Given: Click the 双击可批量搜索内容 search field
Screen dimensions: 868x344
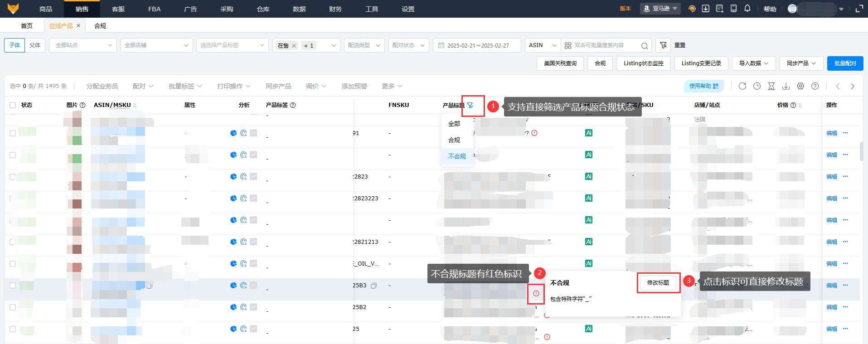Looking at the screenshot, I should point(606,45).
